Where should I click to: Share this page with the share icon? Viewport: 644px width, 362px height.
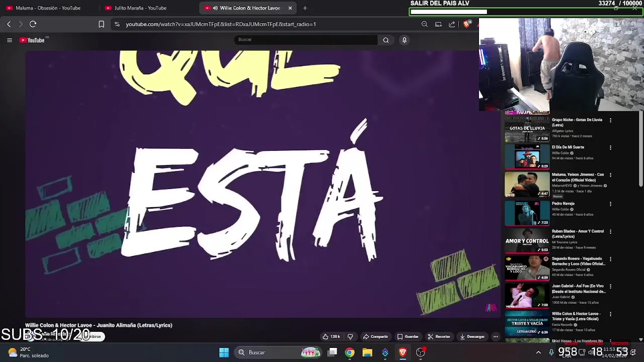tap(452, 24)
